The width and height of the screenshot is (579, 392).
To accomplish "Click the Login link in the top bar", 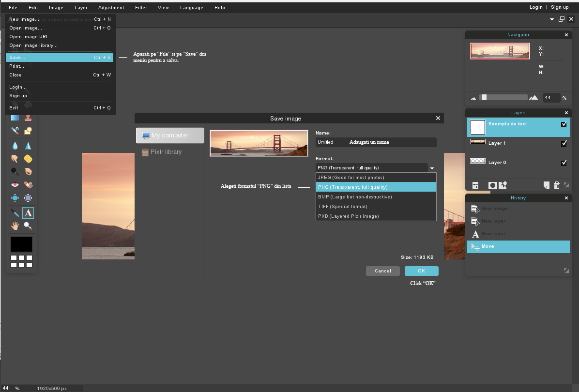I will 536,7.
